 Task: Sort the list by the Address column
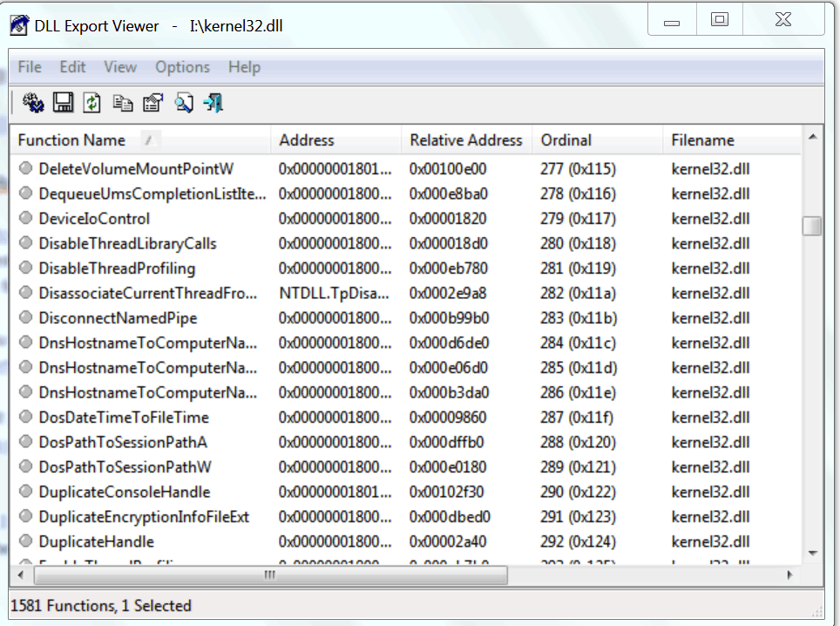(x=305, y=139)
